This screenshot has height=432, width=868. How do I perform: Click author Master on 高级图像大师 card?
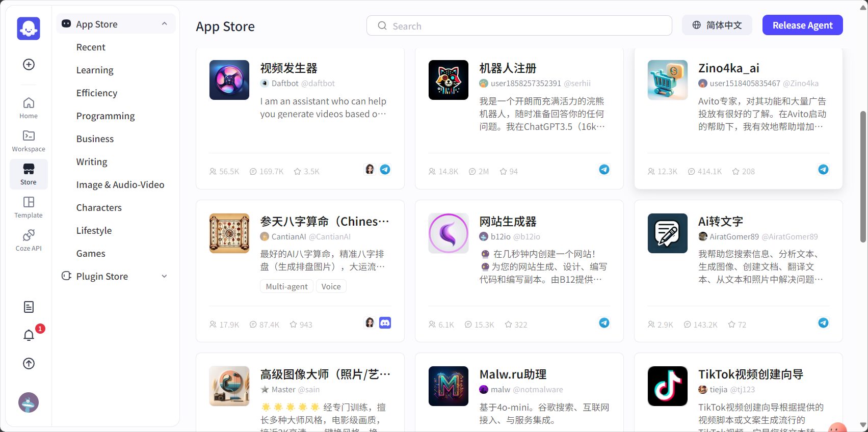283,389
